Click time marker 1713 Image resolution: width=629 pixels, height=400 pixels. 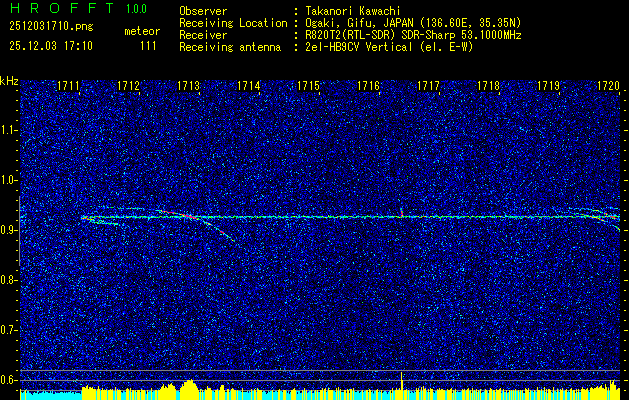[189, 86]
